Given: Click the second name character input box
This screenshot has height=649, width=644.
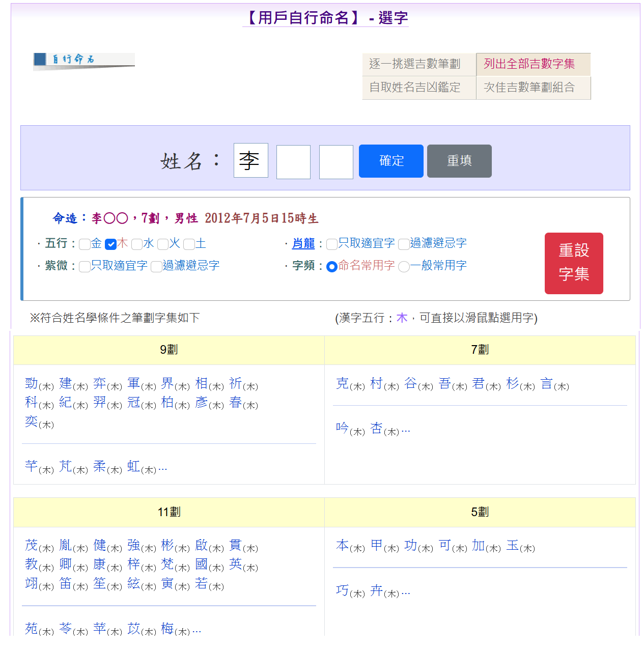Looking at the screenshot, I should pos(293,162).
